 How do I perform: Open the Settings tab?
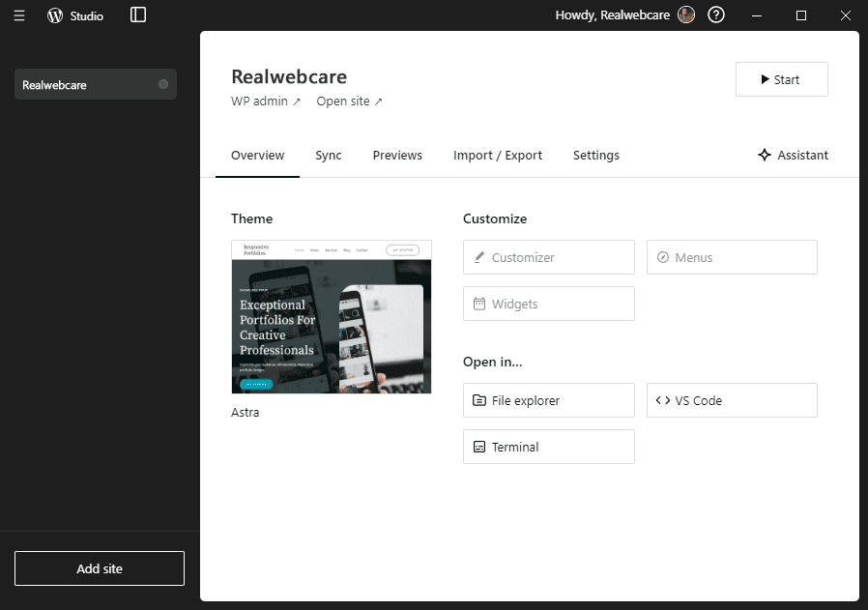pyautogui.click(x=596, y=156)
